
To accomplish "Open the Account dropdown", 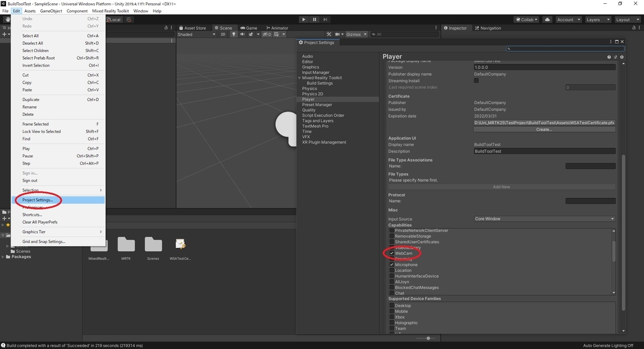I will pyautogui.click(x=568, y=19).
